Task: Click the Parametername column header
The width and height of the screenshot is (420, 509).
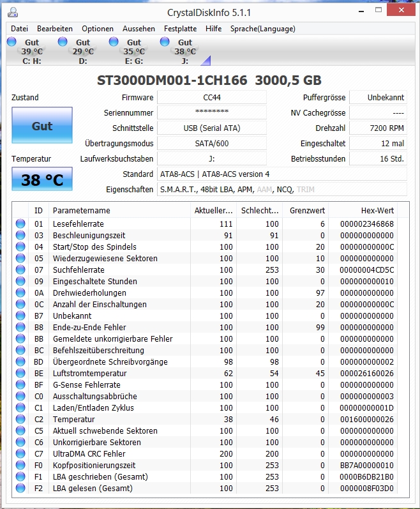Action: pyautogui.click(x=119, y=210)
